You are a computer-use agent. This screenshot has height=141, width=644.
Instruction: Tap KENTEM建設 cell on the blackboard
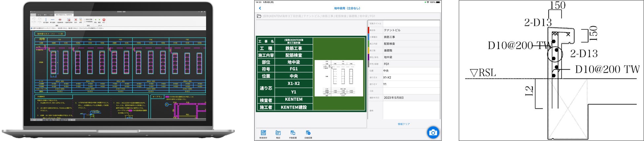294,107
